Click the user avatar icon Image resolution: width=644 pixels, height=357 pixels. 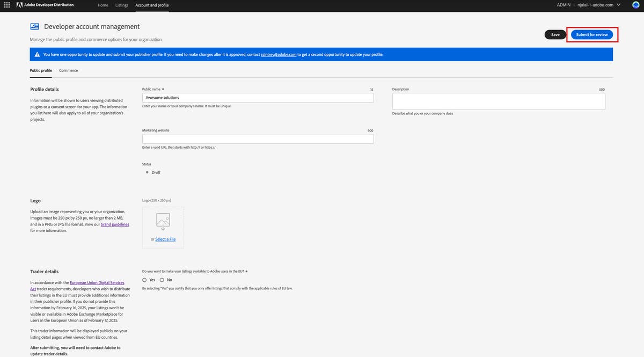pos(636,5)
